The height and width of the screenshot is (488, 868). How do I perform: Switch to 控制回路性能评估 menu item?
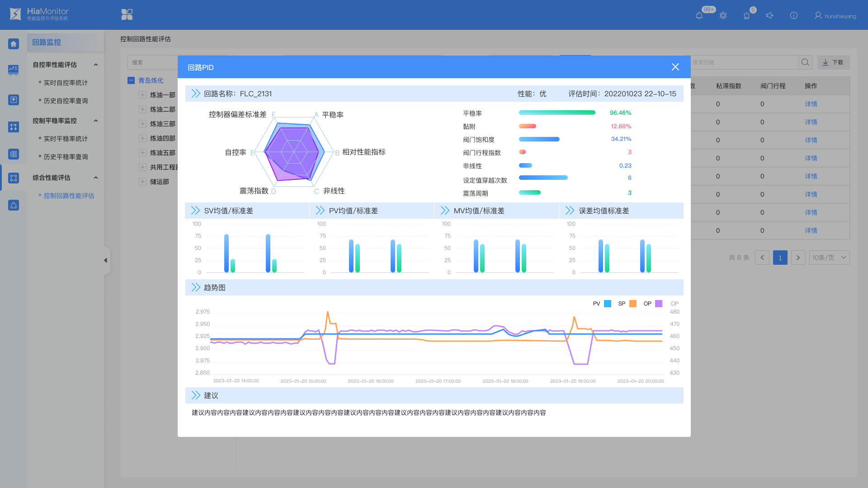click(x=66, y=196)
